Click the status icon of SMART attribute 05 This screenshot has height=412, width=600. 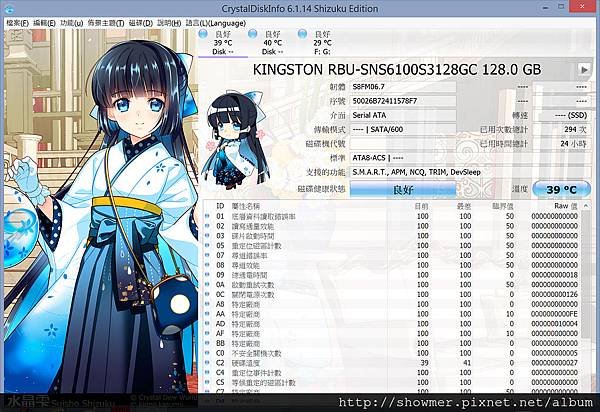click(x=207, y=246)
